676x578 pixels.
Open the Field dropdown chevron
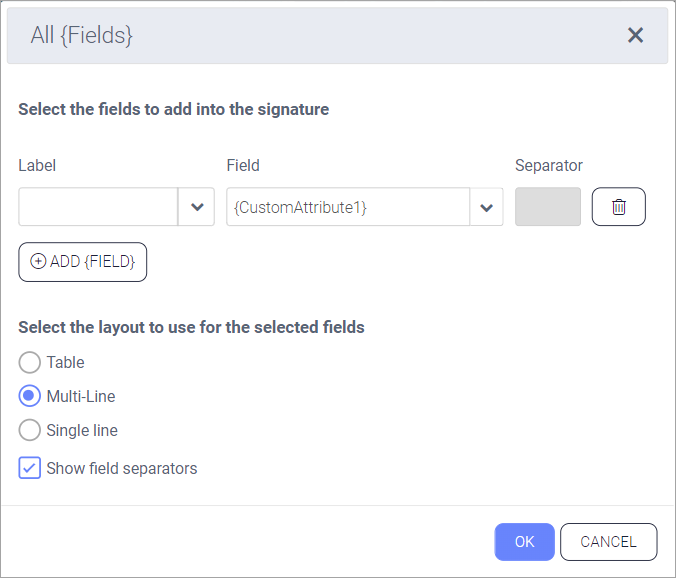coord(486,207)
